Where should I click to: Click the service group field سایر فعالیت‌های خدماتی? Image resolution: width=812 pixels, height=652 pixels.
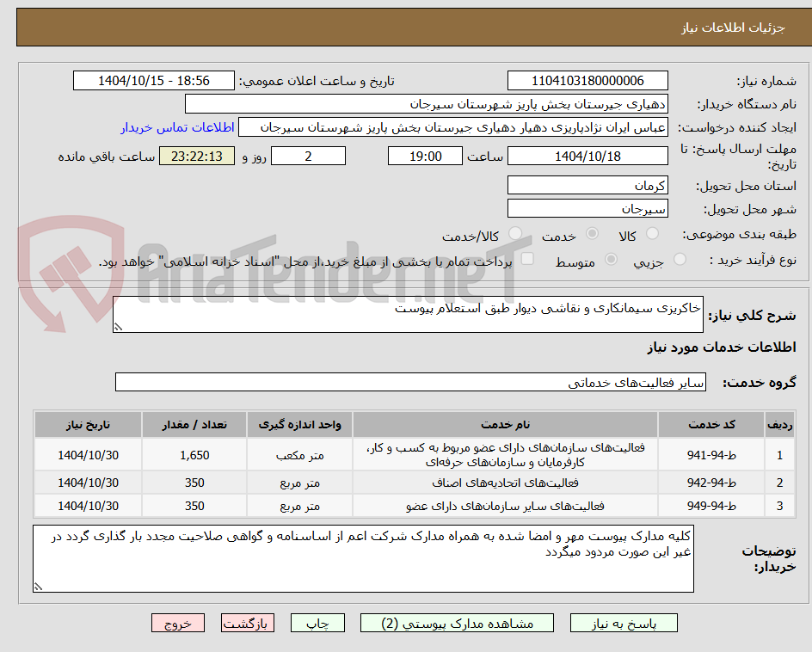[410, 382]
